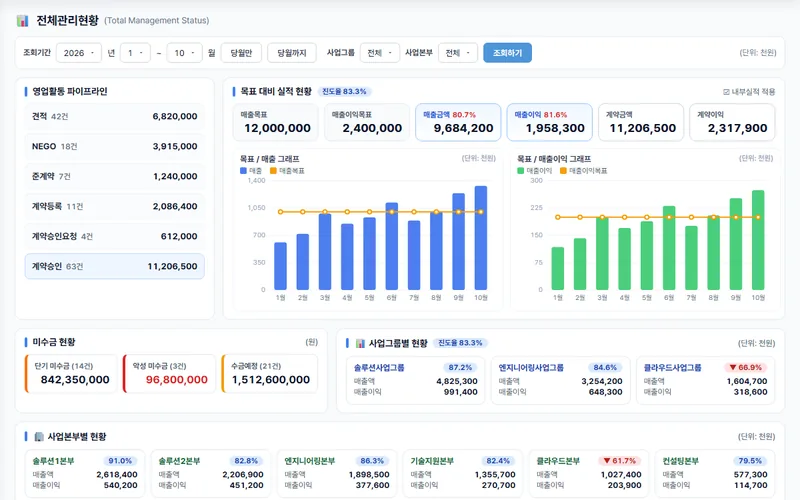This screenshot has width=800, height=500.
Task: Click the building icon beside 사업본부별 현황
Action: pos(39,437)
